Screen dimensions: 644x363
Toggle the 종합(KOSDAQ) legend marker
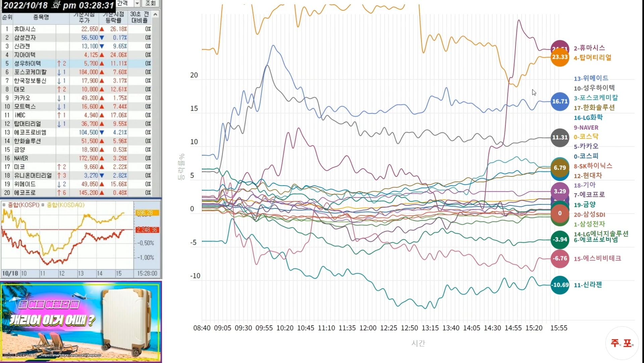[x=43, y=205]
